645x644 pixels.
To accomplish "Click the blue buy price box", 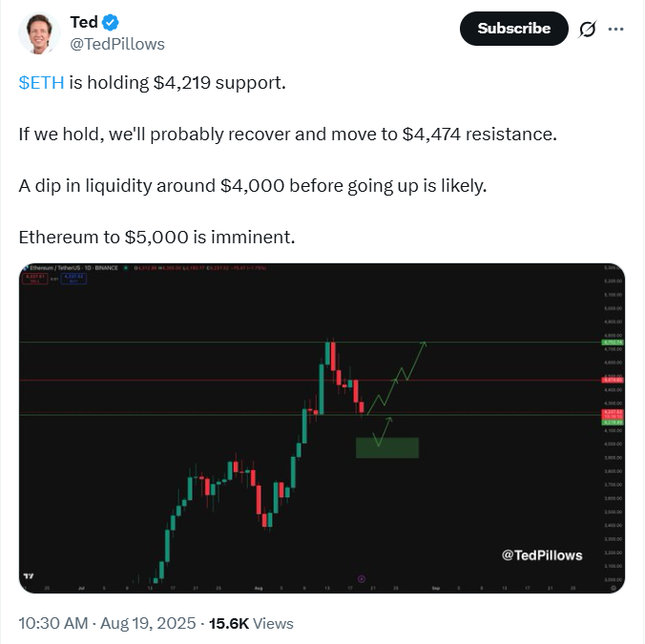I will click(x=73, y=279).
